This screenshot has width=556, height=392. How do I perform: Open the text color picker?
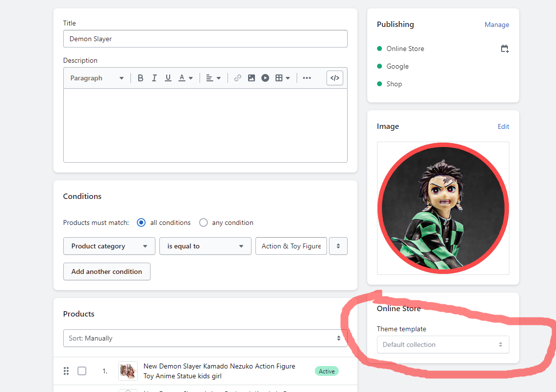coord(185,78)
